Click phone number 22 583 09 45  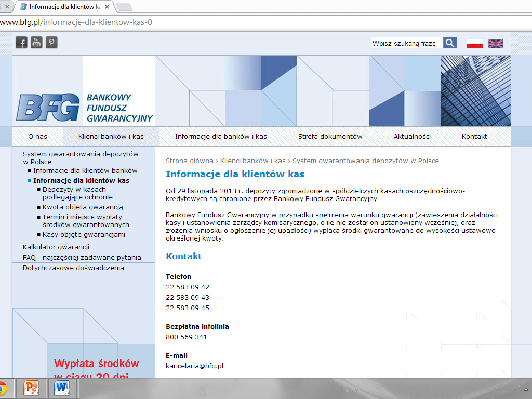point(188,308)
